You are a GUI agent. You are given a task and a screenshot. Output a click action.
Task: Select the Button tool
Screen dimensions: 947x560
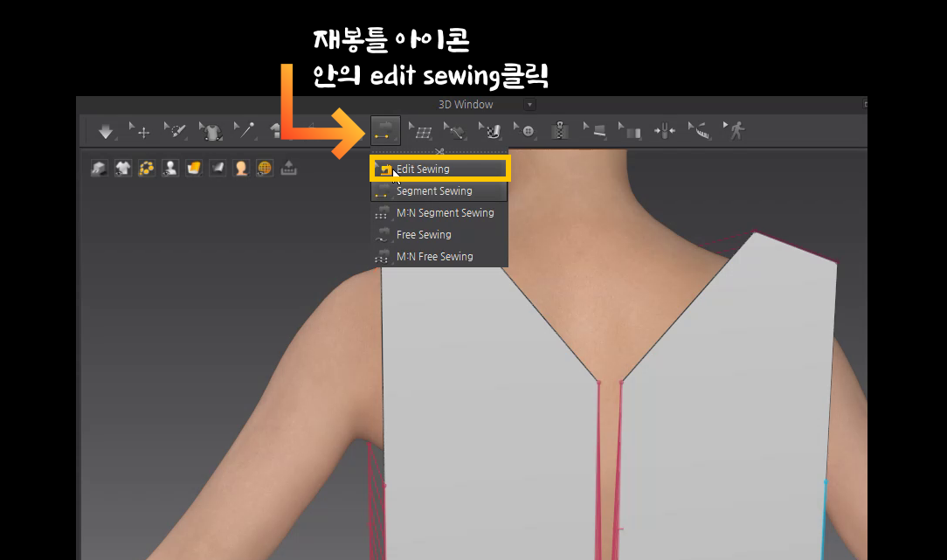(525, 130)
